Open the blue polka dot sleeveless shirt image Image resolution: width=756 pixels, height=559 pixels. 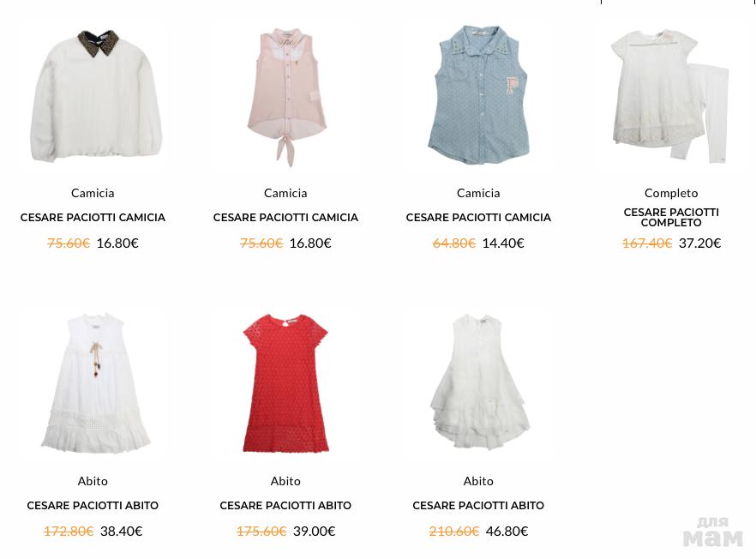[x=478, y=95]
